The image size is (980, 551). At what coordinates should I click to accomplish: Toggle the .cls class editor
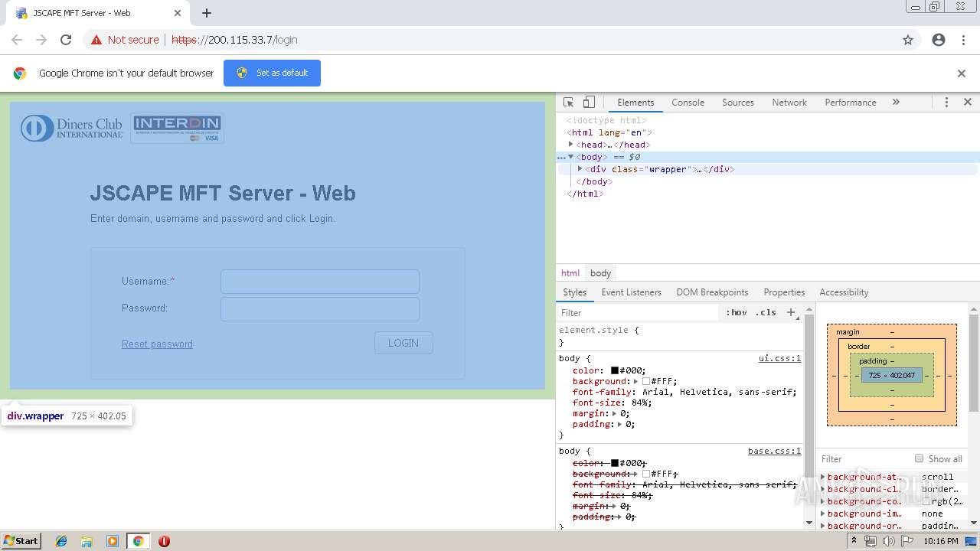point(766,312)
